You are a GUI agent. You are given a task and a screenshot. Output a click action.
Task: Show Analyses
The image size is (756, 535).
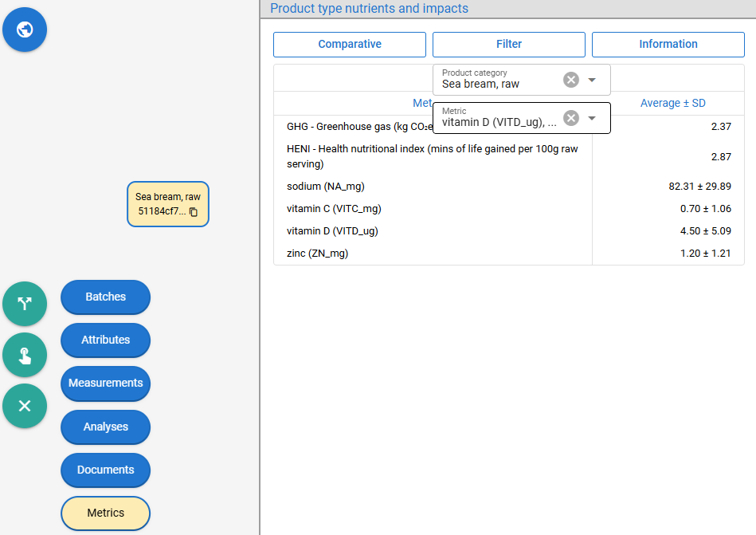coord(106,427)
